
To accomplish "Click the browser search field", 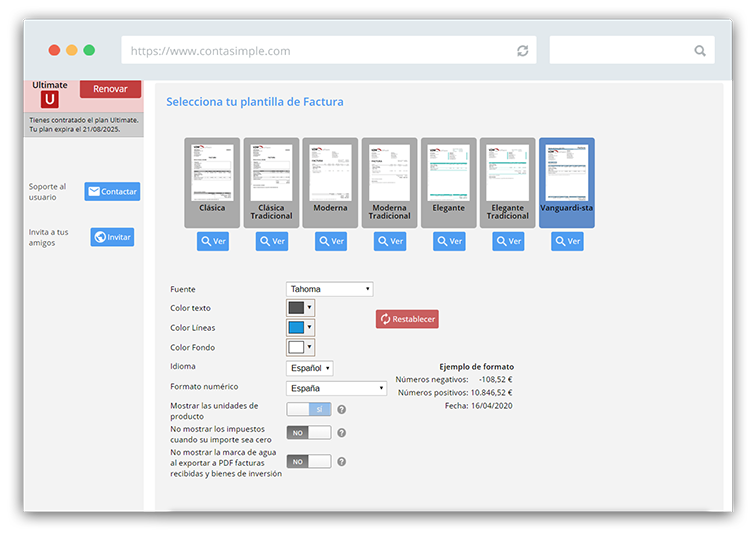I will 632,50.
